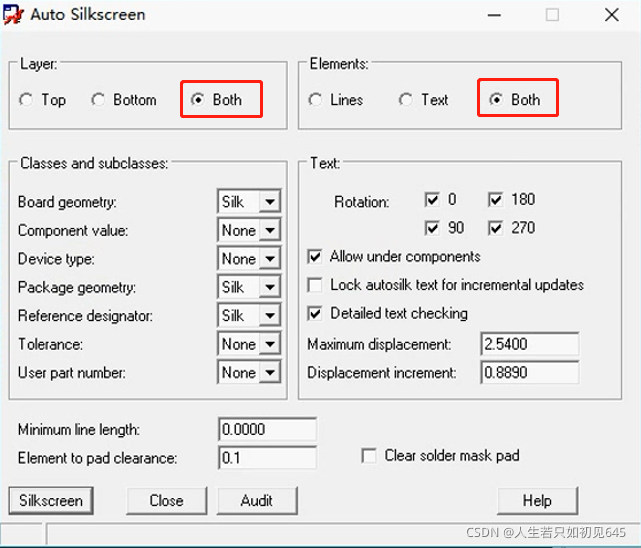Choose Lines in the Elements group
The height and width of the screenshot is (548, 641).
(316, 100)
